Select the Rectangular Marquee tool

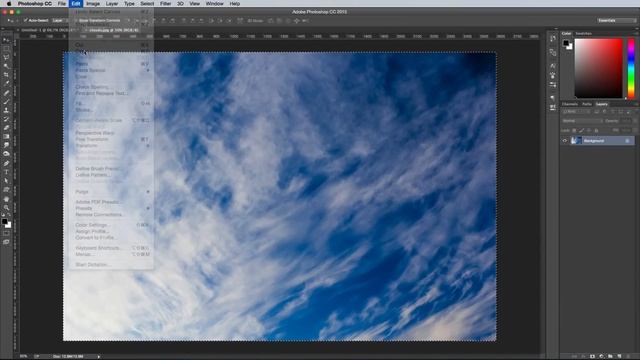[x=6, y=49]
